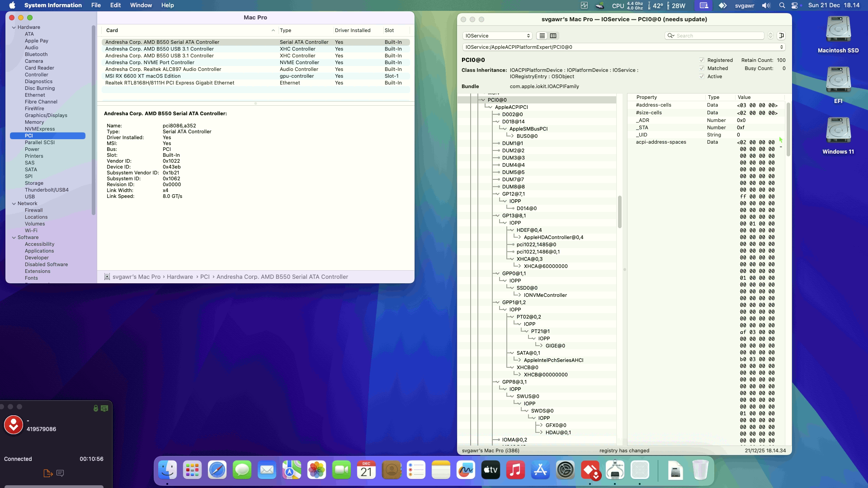Switch IORegistryExplorer to column view icon
The height and width of the screenshot is (488, 868).
(553, 36)
